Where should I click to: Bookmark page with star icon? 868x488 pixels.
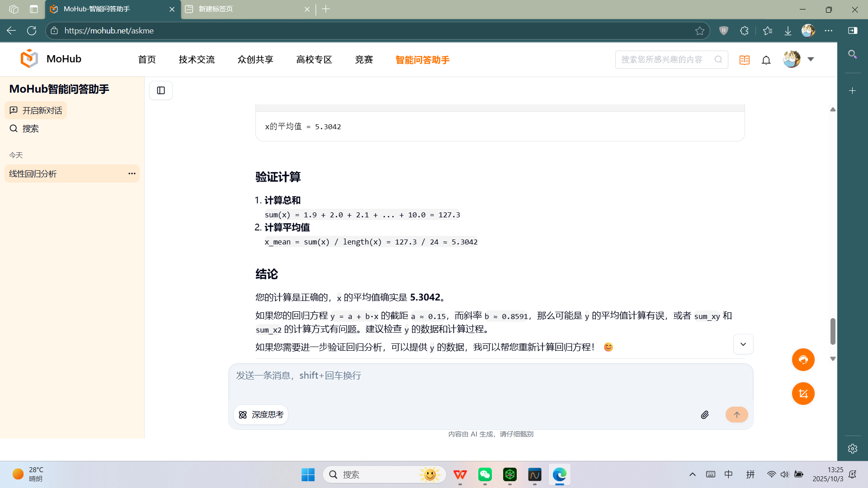(x=700, y=31)
